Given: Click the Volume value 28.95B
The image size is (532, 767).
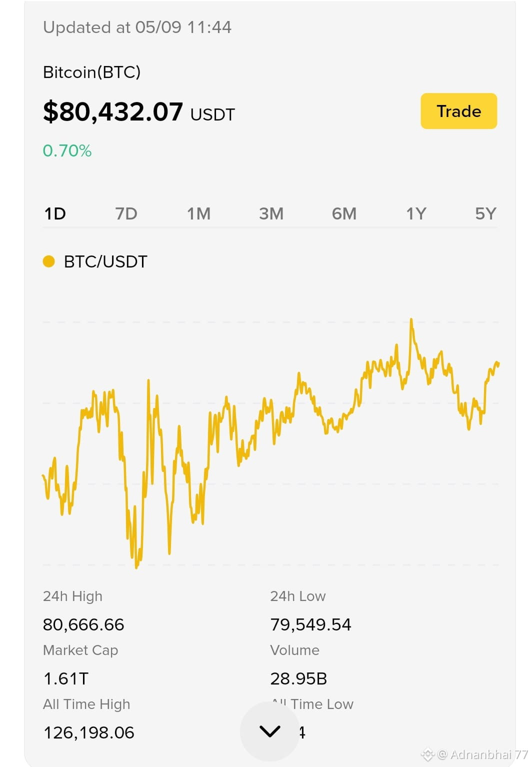Looking at the screenshot, I should click(x=298, y=678).
